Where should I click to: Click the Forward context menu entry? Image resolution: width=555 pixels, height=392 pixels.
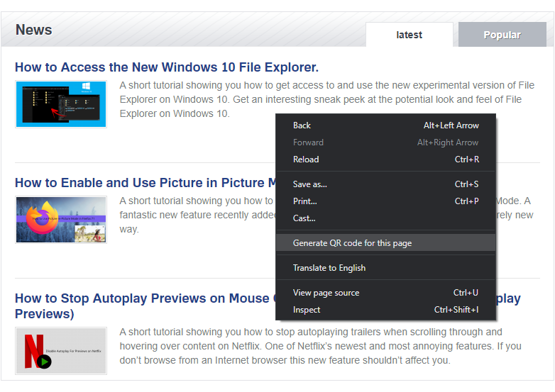point(385,142)
